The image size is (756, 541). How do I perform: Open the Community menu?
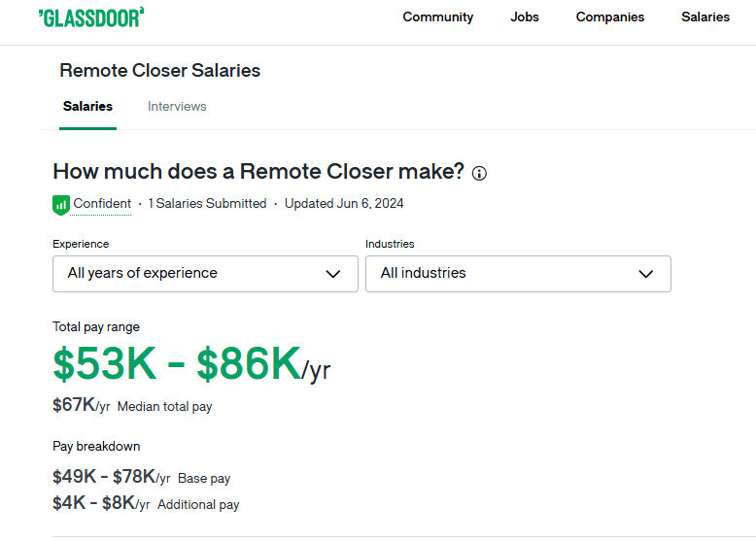[438, 17]
